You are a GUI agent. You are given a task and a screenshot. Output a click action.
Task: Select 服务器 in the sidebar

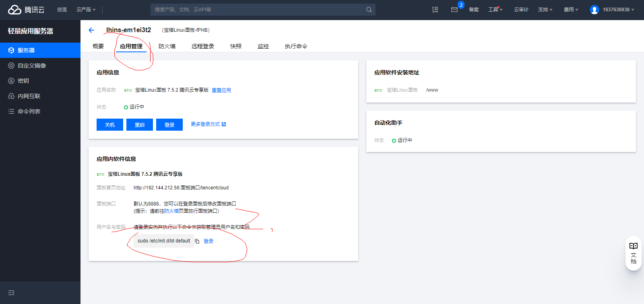pos(40,50)
